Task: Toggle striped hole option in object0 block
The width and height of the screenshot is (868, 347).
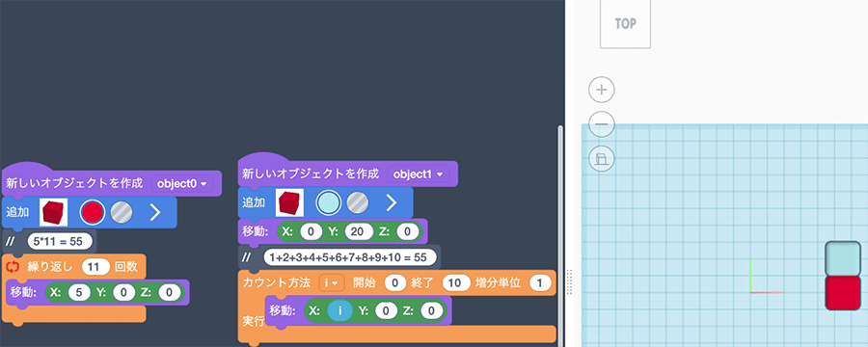Action: coord(122,212)
